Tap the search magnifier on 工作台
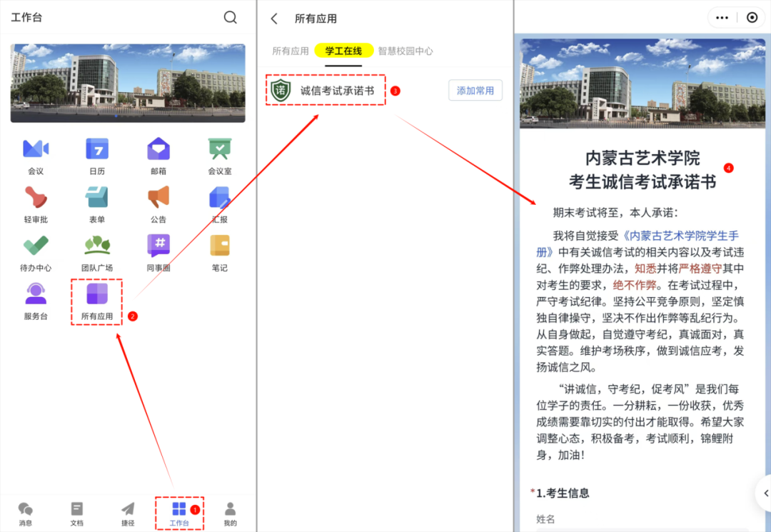771x532 pixels. tap(230, 17)
